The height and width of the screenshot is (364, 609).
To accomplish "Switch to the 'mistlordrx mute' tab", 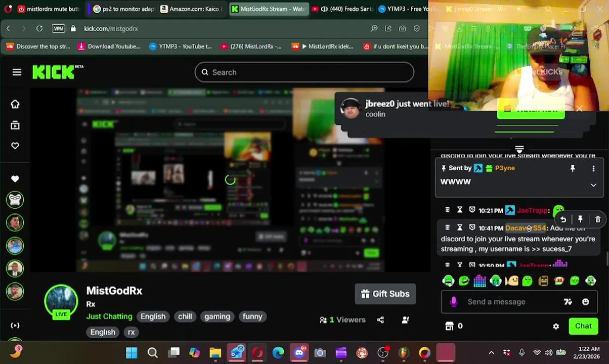I will coord(49,9).
